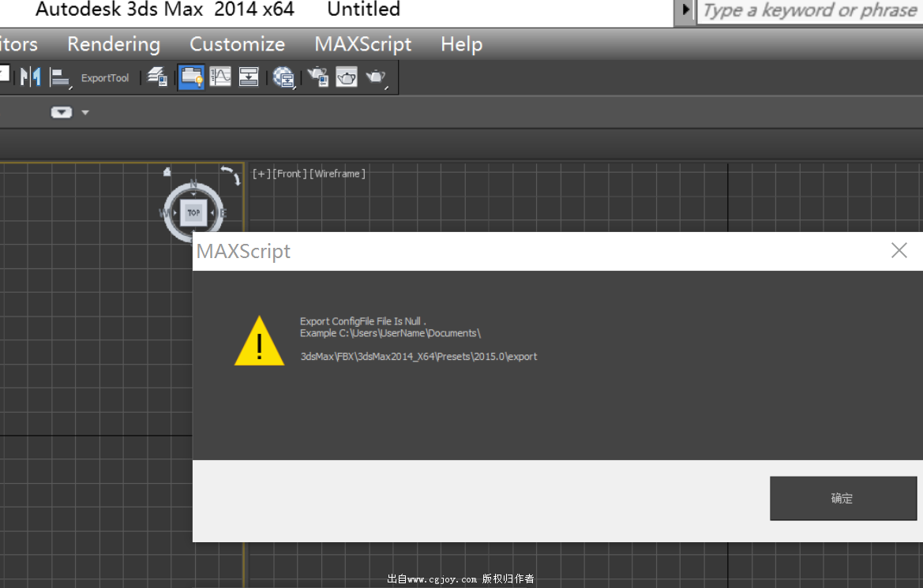
Task: Select the Mirror tool in toolbar
Action: (30, 77)
